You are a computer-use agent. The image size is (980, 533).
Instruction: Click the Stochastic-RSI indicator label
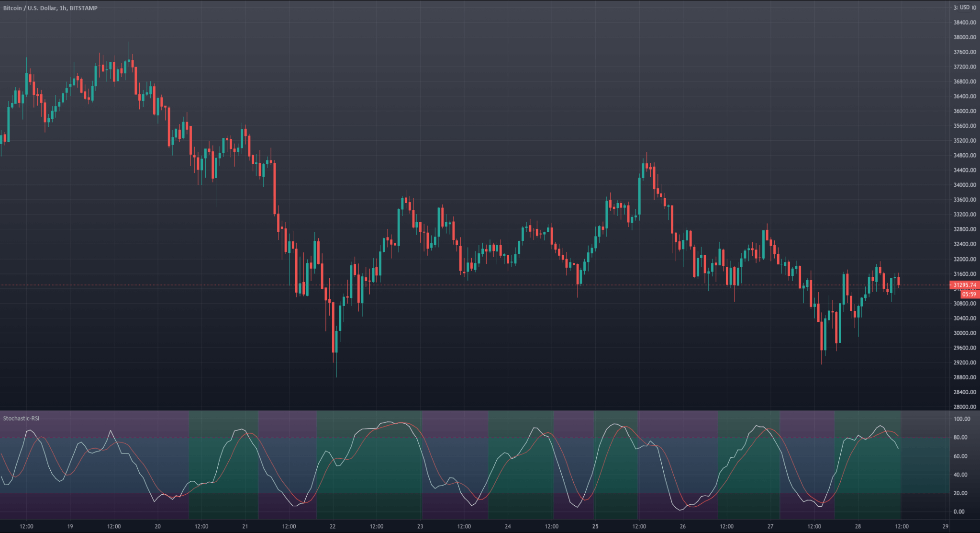(x=21, y=418)
